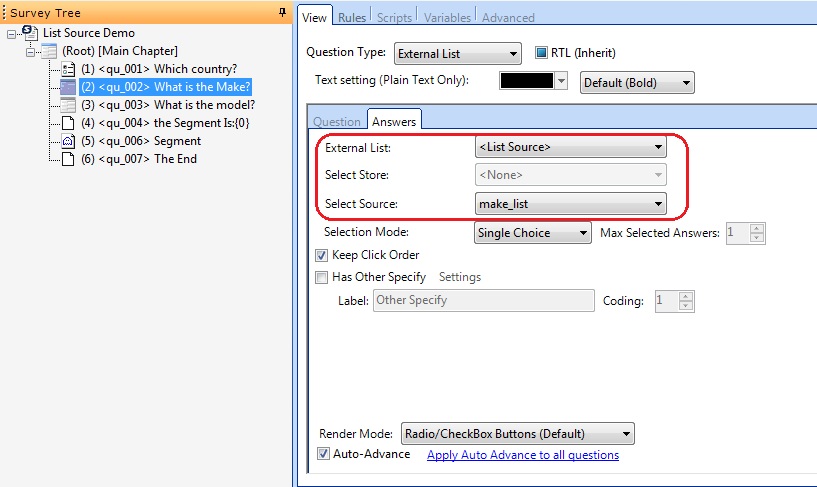
Task: Select 'What is the model?' tree item
Action: [x=168, y=105]
